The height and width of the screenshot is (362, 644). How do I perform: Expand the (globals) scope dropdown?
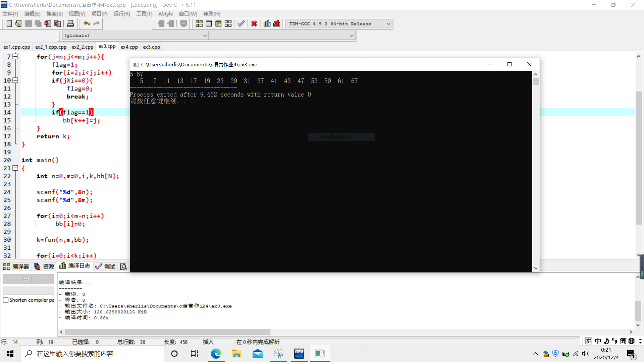pos(205,36)
